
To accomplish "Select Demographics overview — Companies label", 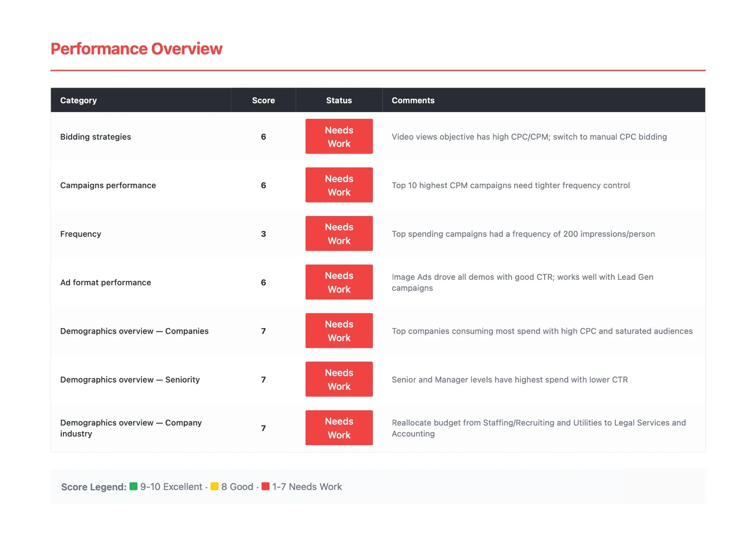I will pyautogui.click(x=134, y=331).
